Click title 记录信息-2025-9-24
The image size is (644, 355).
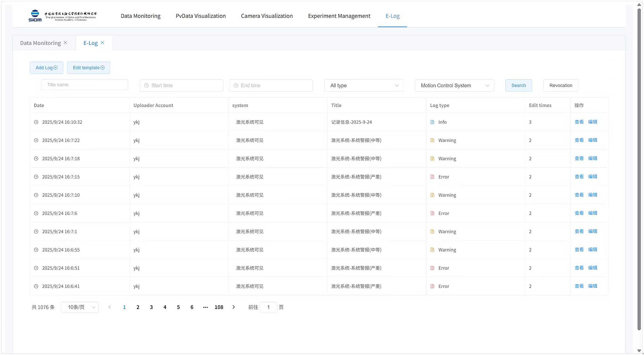(x=351, y=122)
